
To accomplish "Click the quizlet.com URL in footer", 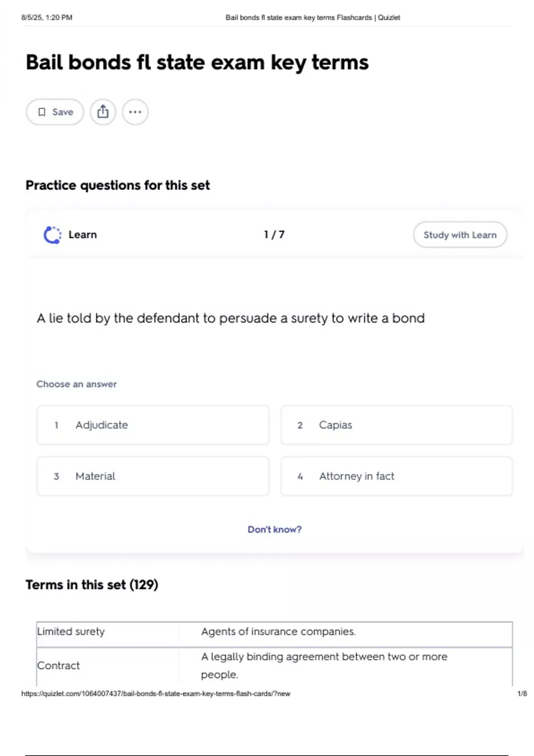I will (x=156, y=694).
